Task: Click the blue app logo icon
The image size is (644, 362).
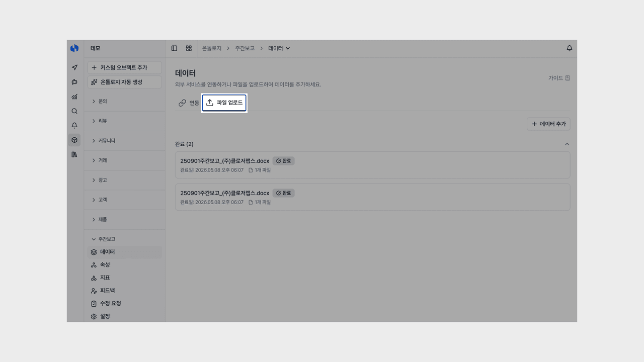Action: [74, 48]
